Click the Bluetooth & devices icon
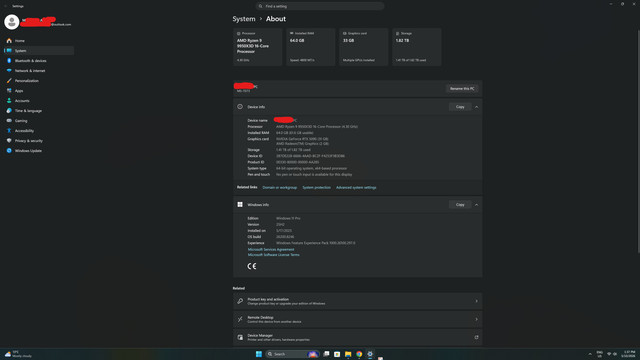Viewport: 640px width, 360px height. point(9,60)
